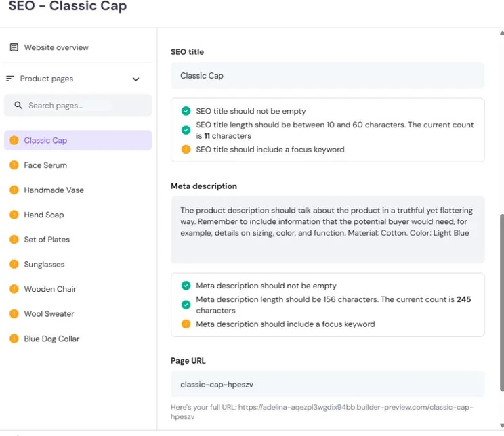Click warning icon beside Sunglasses
Image resolution: width=504 pixels, height=436 pixels.
pos(14,264)
